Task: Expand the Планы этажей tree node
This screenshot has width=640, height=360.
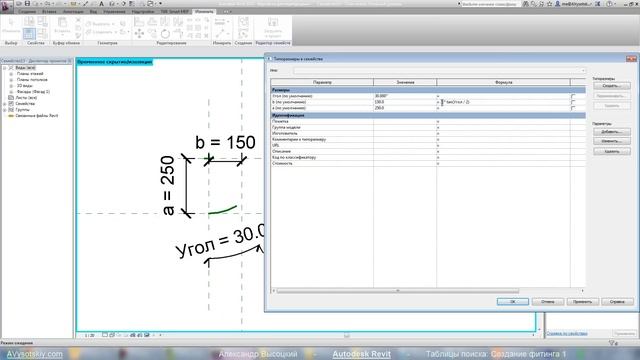Action: click(11, 74)
